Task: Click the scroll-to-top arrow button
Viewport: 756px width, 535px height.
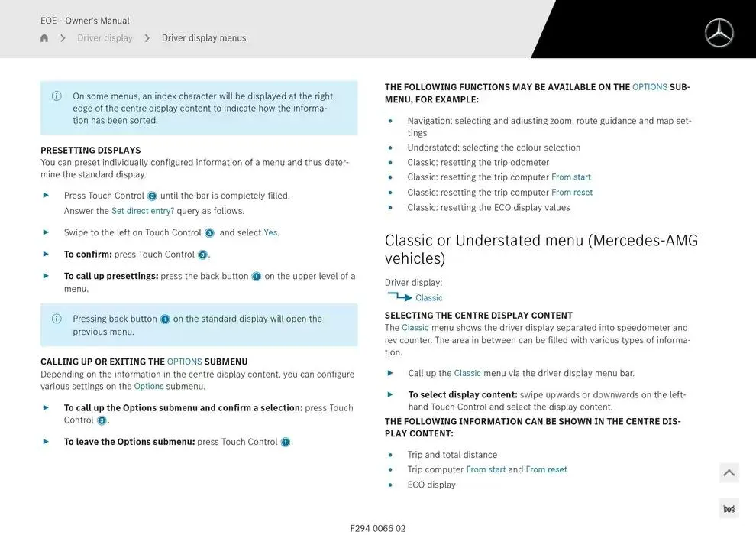Action: pyautogui.click(x=729, y=473)
